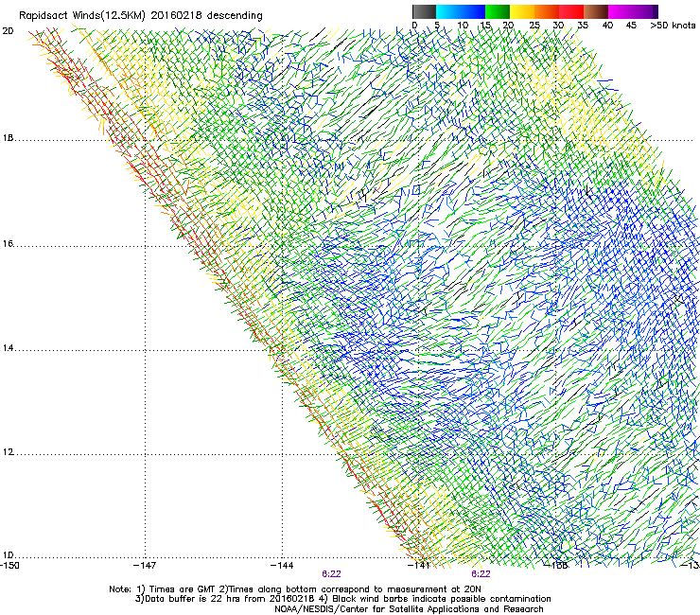Screen dimensions: 700x615
Task: Click the longitude -147 axis label
Action: [145, 566]
